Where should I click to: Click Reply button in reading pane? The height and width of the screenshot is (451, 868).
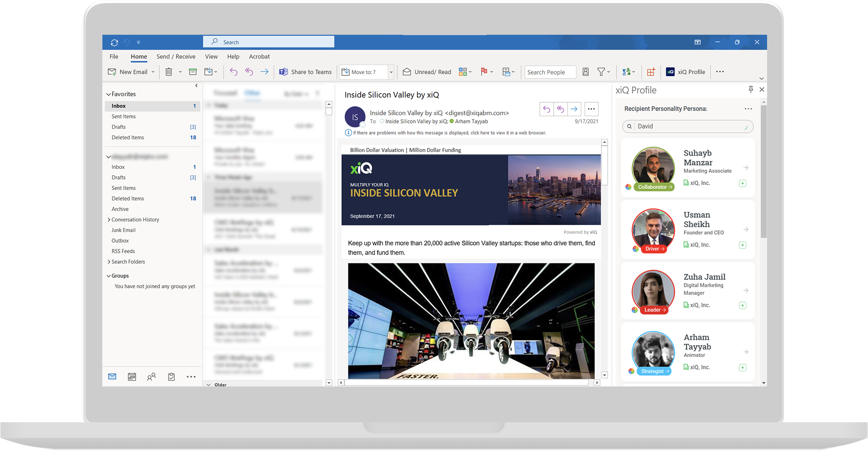tap(546, 109)
